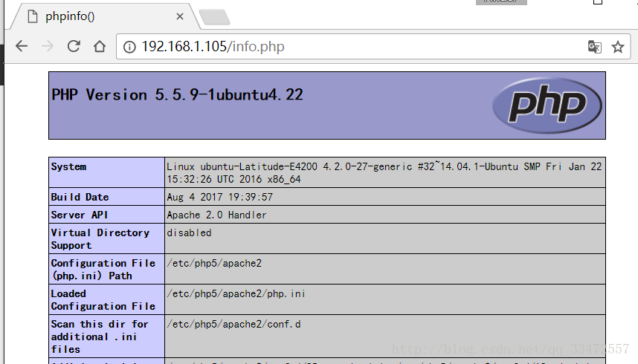
Task: Click Configuration File (php.ini) Path label
Action: [x=103, y=269]
